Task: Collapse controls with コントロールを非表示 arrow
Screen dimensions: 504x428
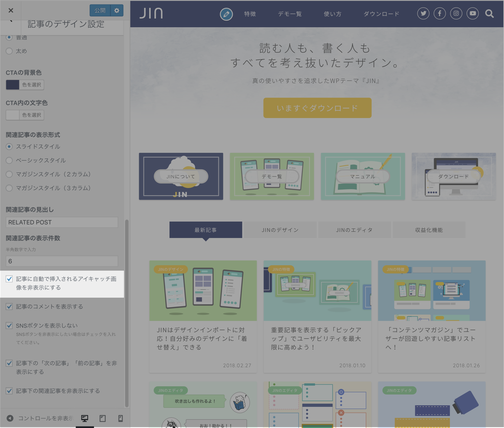Action: (10, 418)
